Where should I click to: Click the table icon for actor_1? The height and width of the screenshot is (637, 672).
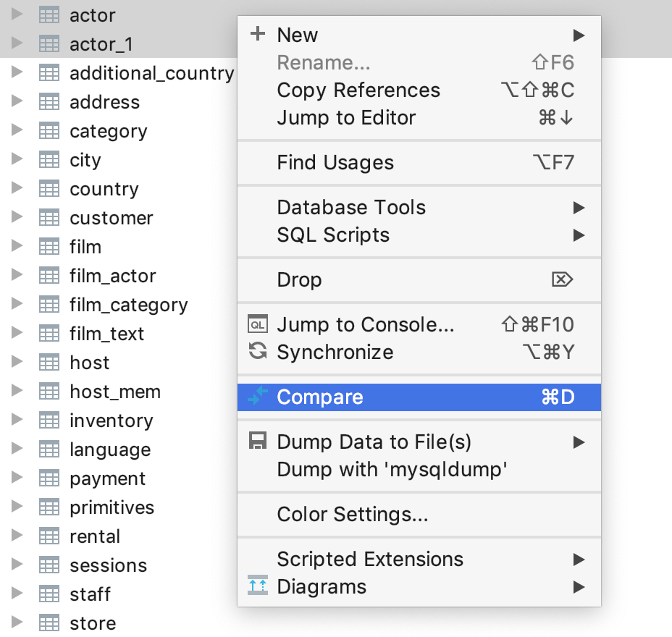coord(49,43)
